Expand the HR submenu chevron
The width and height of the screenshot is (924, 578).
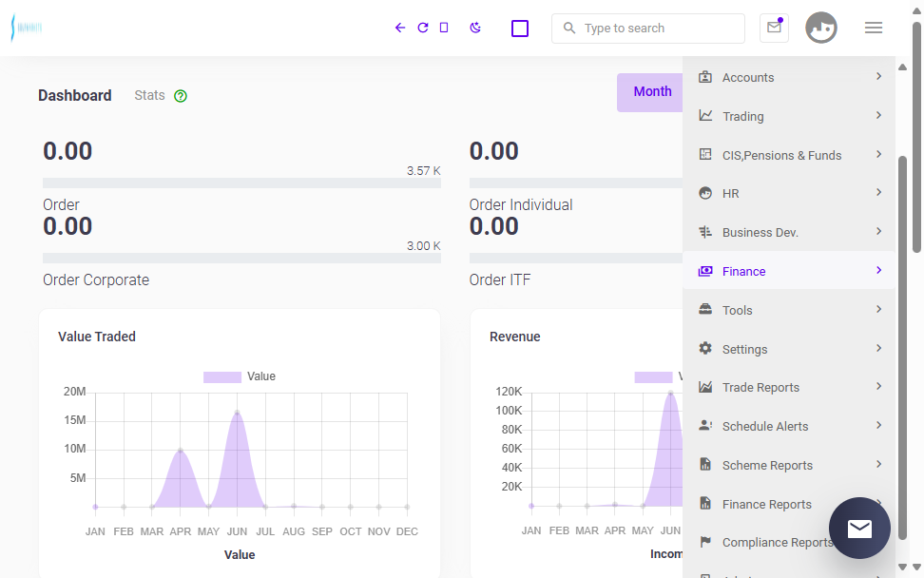tap(878, 193)
